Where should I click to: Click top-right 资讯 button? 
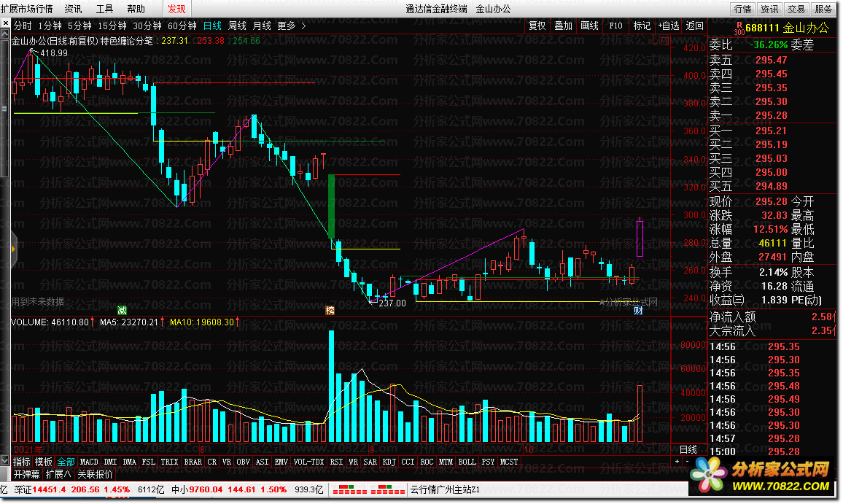(769, 9)
